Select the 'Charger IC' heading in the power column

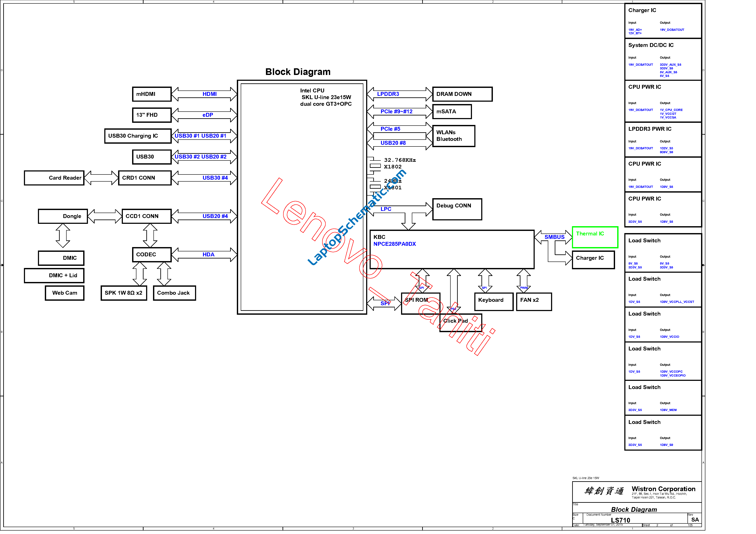click(642, 11)
